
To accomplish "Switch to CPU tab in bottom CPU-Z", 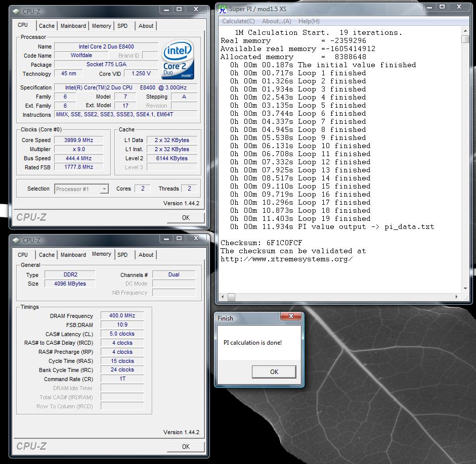I will (x=23, y=255).
